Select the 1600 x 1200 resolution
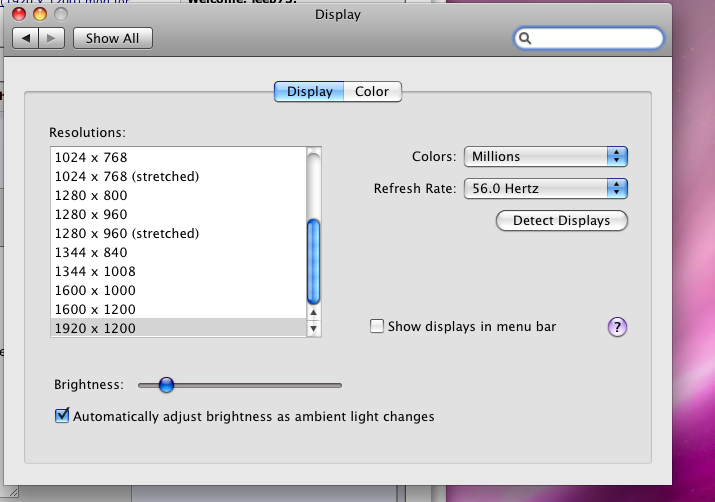Image resolution: width=715 pixels, height=502 pixels. click(x=96, y=309)
